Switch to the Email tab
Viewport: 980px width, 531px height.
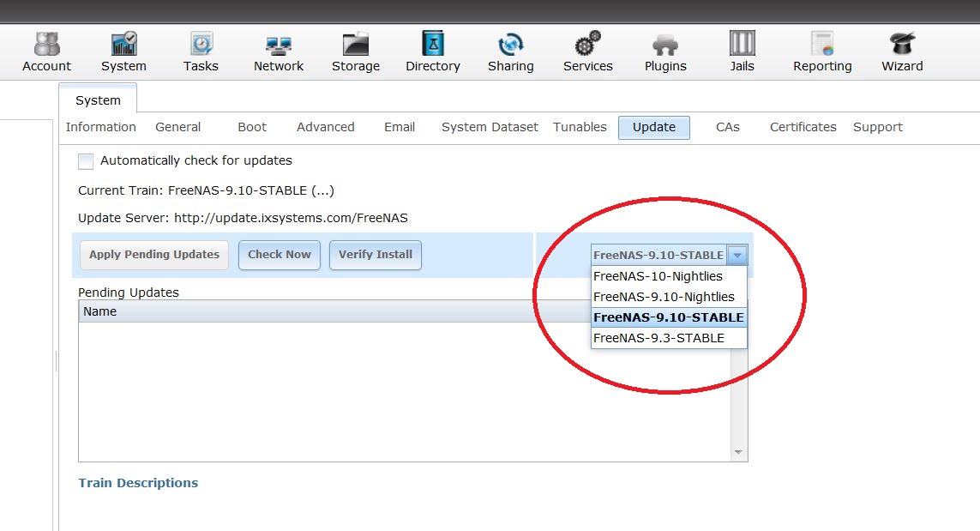point(400,127)
